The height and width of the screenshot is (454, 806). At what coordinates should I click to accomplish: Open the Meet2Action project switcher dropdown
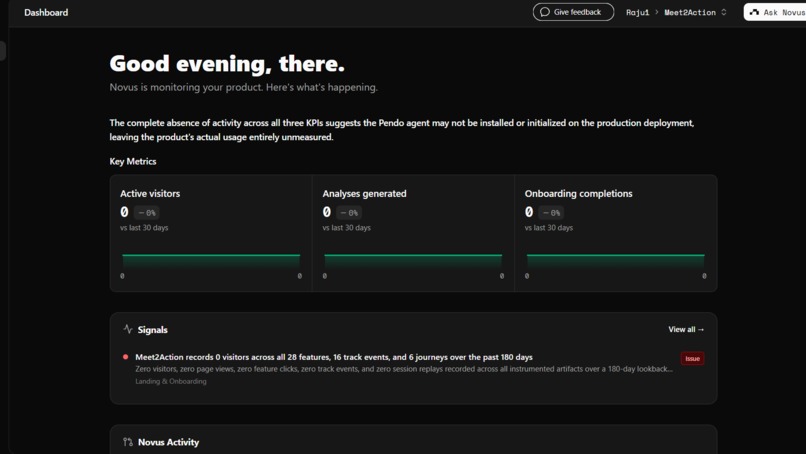coord(695,12)
